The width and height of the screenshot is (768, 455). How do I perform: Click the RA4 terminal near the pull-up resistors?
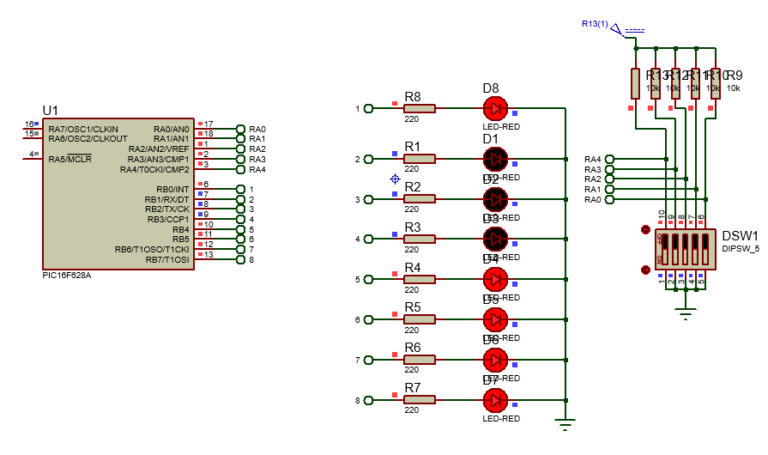tap(609, 159)
